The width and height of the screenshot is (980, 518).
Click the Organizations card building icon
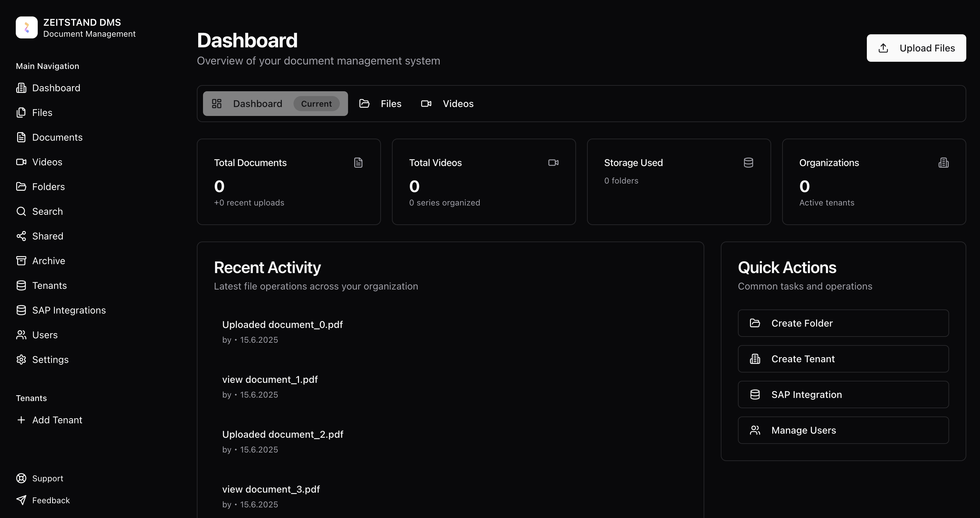[943, 163]
